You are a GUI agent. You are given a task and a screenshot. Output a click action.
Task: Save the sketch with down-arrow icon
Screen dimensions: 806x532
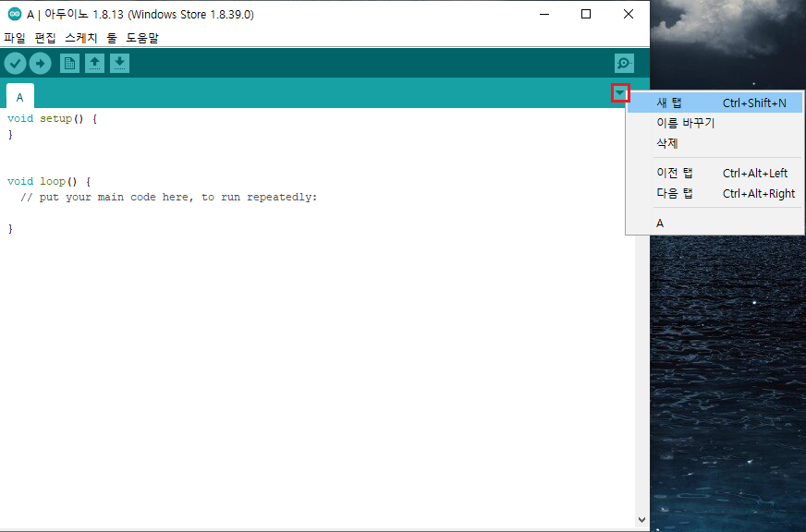pyautogui.click(x=119, y=63)
